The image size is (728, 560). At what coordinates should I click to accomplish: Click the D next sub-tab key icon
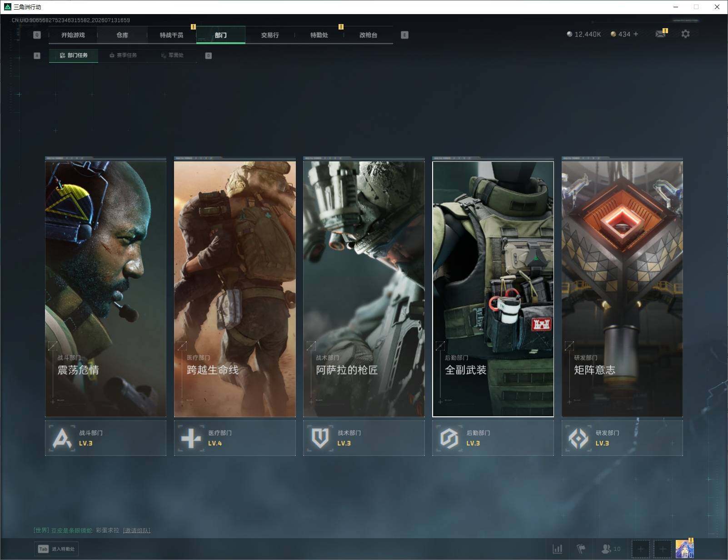pyautogui.click(x=208, y=55)
